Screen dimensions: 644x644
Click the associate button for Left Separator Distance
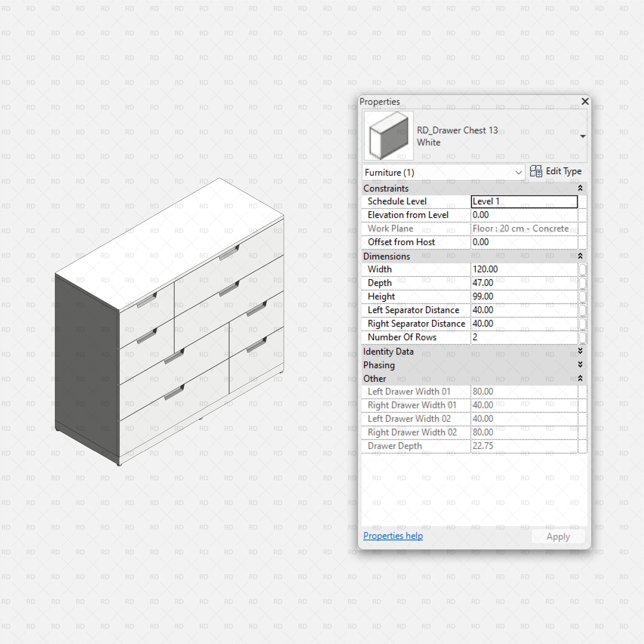[x=583, y=310]
